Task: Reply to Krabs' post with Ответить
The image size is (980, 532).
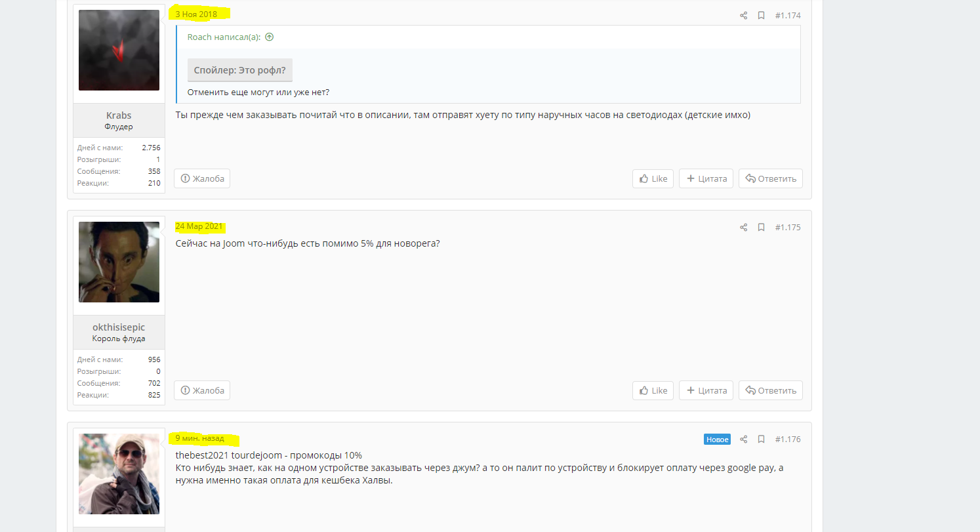Action: click(x=771, y=178)
